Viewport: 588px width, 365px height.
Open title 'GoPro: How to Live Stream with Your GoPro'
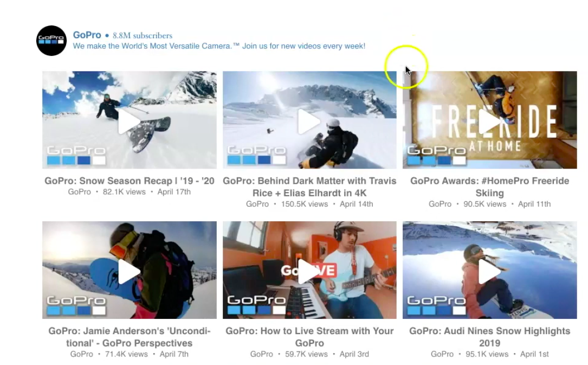(309, 337)
